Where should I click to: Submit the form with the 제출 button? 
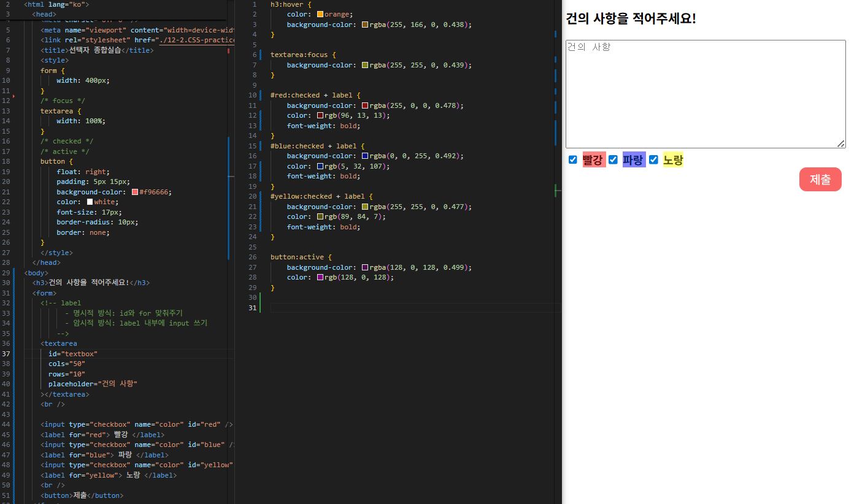pyautogui.click(x=820, y=179)
